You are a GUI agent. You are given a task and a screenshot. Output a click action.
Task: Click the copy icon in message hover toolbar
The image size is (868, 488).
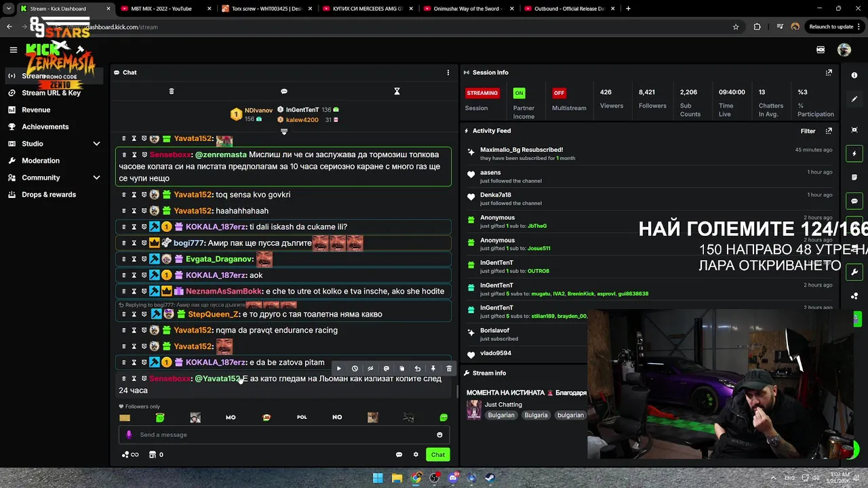[x=401, y=369]
